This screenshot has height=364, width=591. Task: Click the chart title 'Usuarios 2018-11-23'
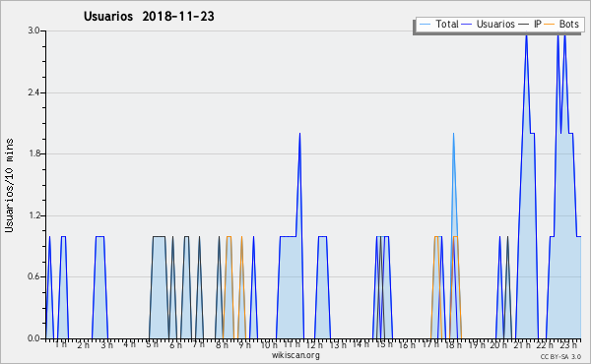tap(149, 17)
